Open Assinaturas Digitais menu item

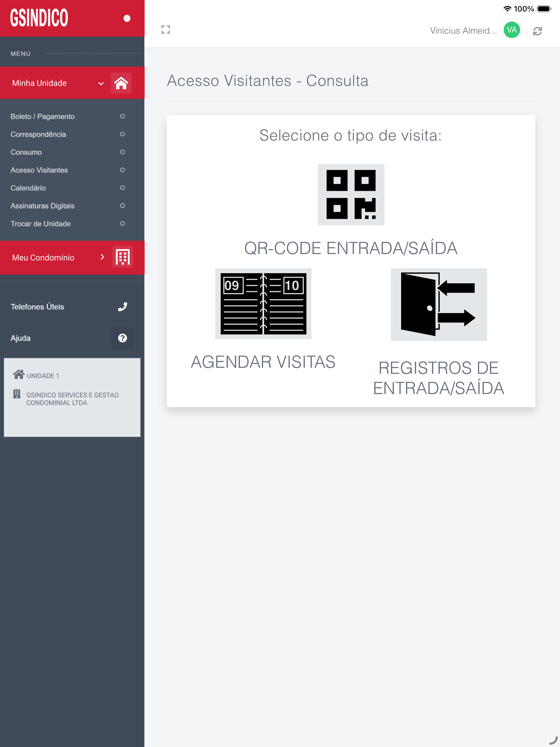(42, 206)
